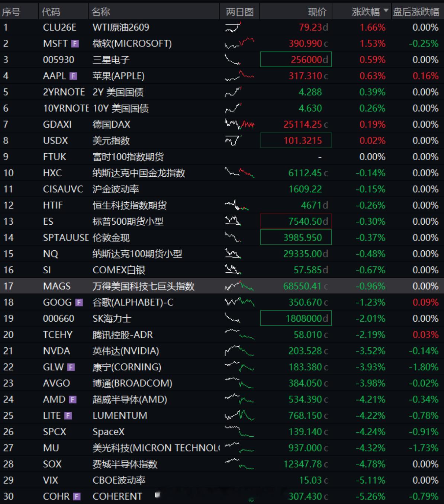Click the boxed price 7540.50 for ES
Viewport: 444px width, 504px height.
point(296,221)
